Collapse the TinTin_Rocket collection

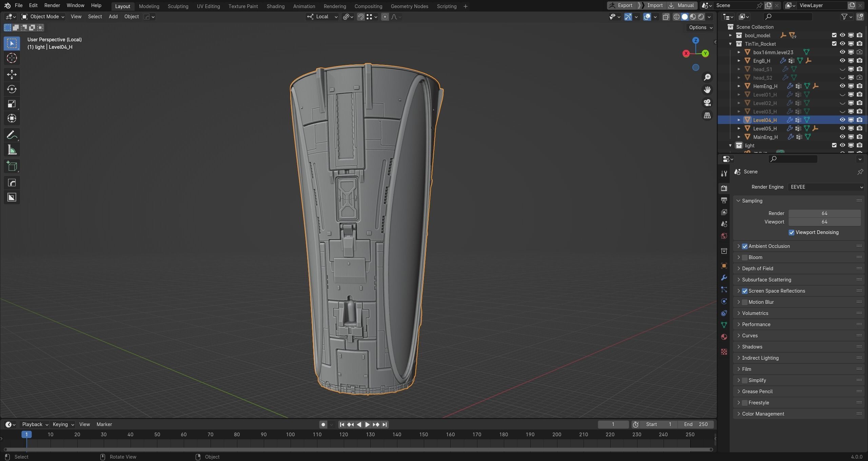point(730,44)
